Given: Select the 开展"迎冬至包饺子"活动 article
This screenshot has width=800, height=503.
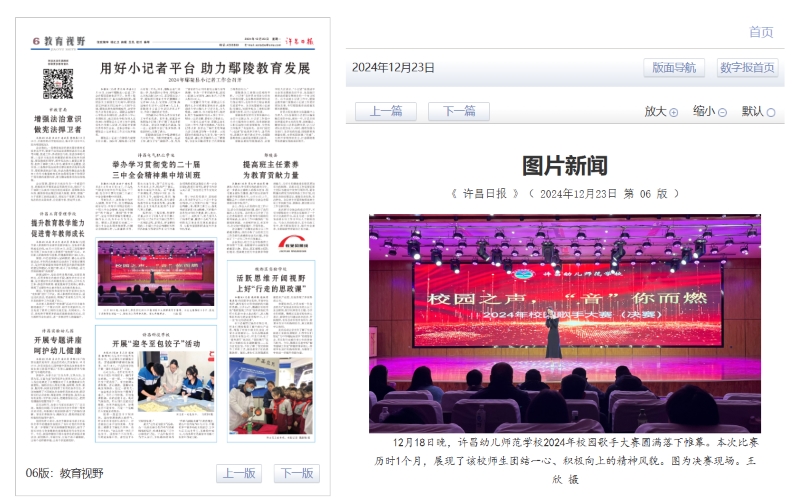Looking at the screenshot, I should 156,343.
